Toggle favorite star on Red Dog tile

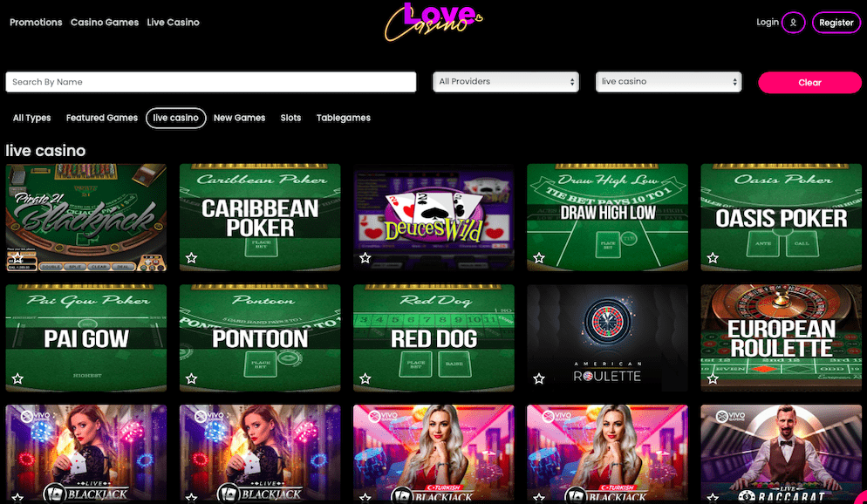pyautogui.click(x=365, y=378)
